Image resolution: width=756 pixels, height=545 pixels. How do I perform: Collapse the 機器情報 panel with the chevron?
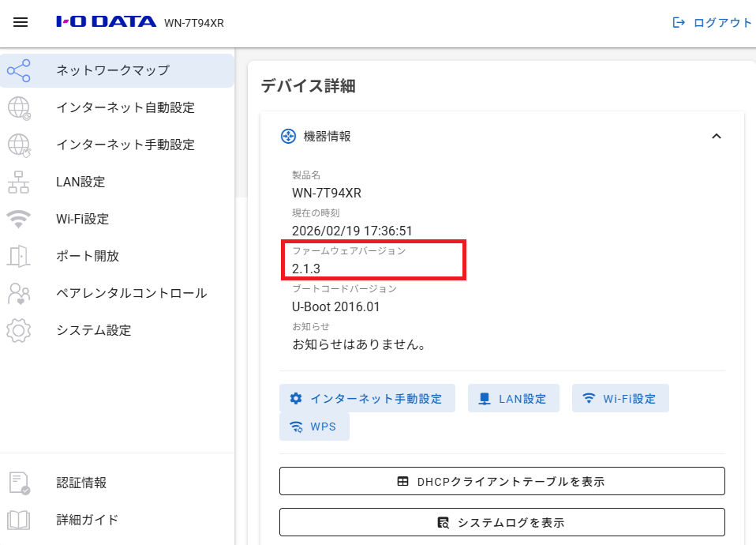pos(717,136)
